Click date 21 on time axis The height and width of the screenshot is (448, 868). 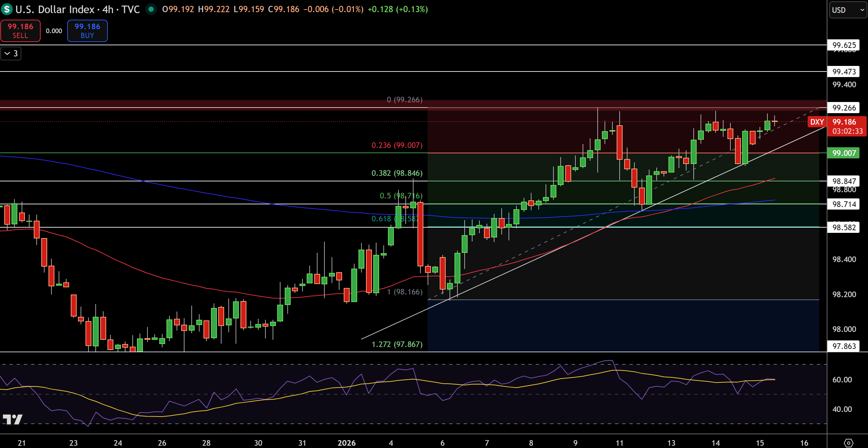point(22,443)
